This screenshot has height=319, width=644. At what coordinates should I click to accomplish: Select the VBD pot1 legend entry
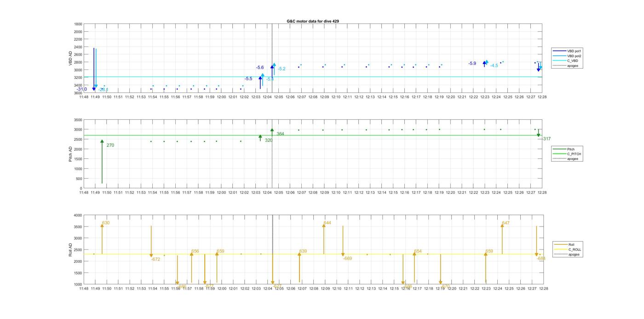(567, 51)
